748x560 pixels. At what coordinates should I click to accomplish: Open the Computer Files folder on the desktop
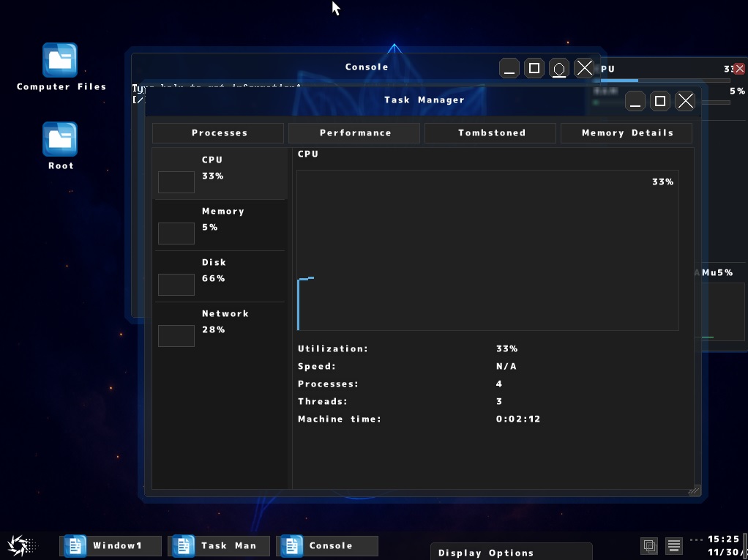point(60,61)
